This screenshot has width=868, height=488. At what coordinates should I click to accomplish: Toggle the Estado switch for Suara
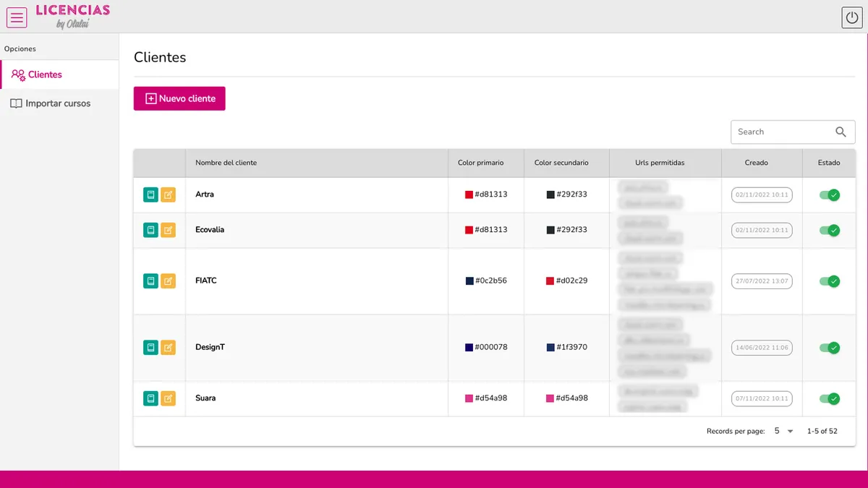[x=830, y=398]
